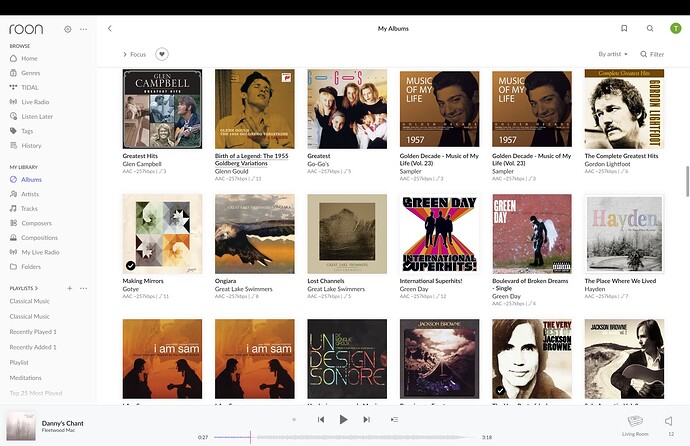
Task: Open the volume speaker control
Action: coord(669,421)
